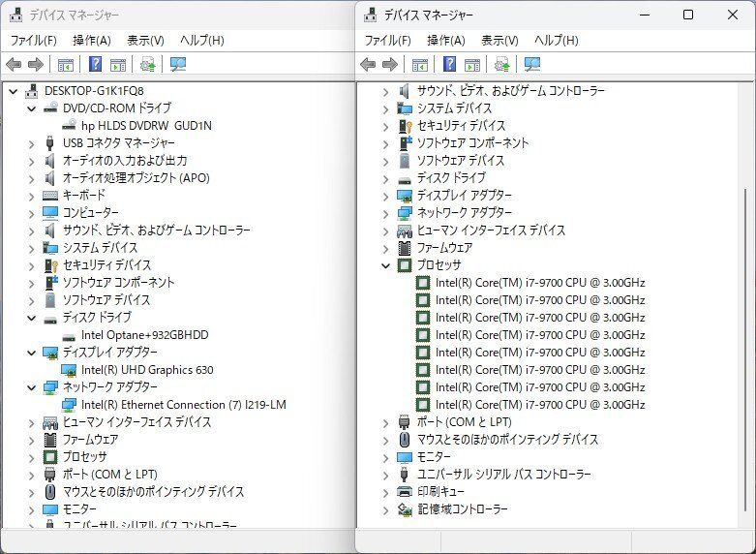This screenshot has width=756, height=554.
Task: Click the blue Help icon in right window toolbar
Action: [450, 65]
